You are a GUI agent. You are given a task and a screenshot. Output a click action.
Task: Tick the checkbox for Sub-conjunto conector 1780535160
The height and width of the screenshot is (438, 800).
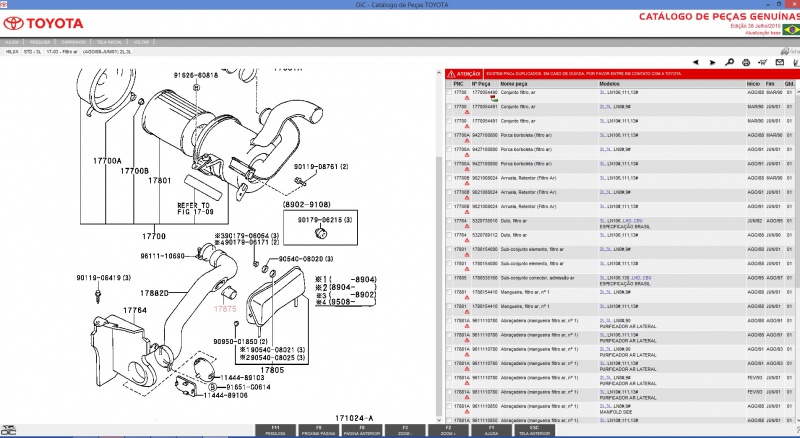pos(449,279)
